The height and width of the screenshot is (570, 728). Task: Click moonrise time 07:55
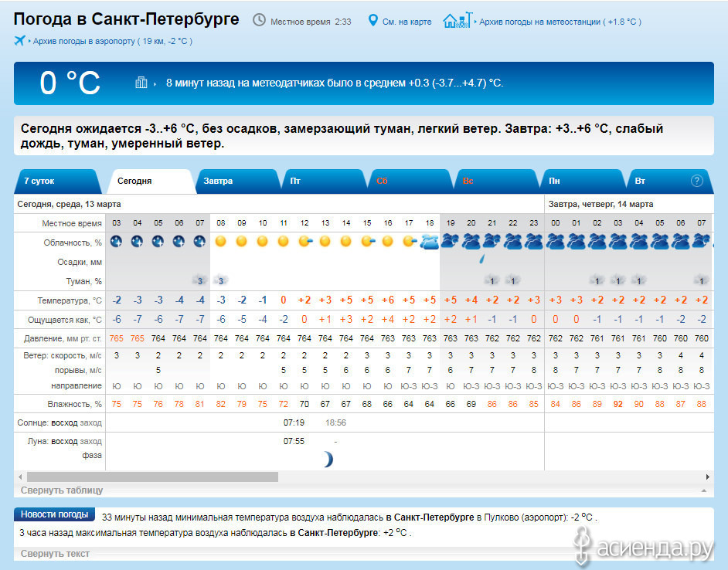294,441
